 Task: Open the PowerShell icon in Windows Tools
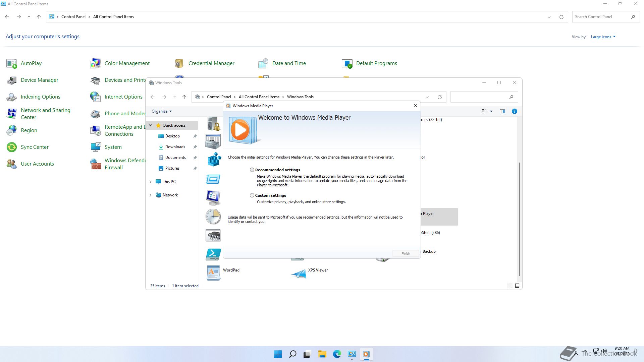213,254
